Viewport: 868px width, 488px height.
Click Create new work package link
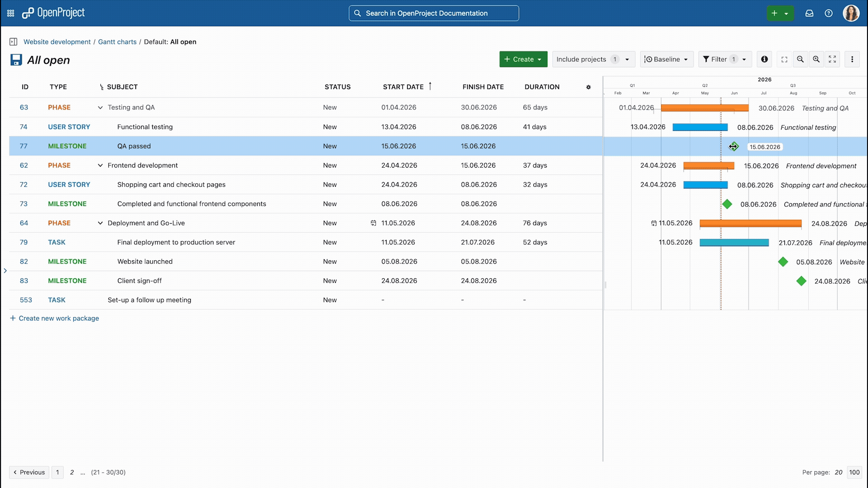point(54,318)
